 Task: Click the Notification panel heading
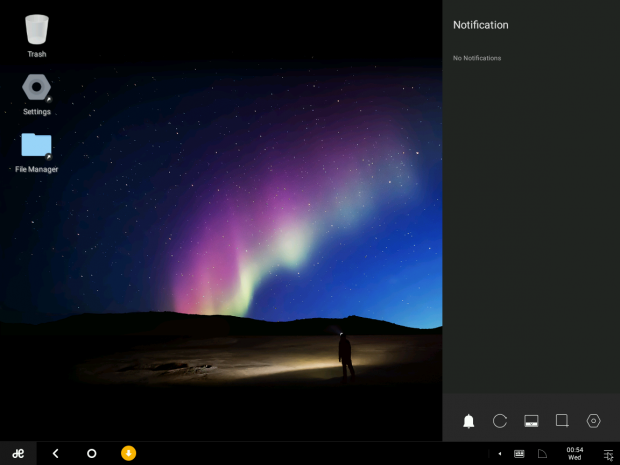[x=481, y=25]
